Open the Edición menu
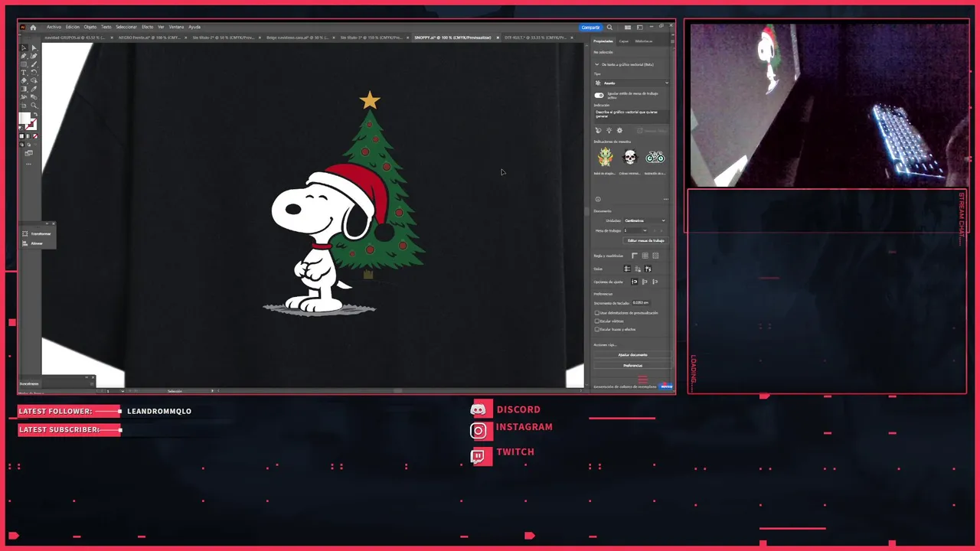 click(72, 27)
